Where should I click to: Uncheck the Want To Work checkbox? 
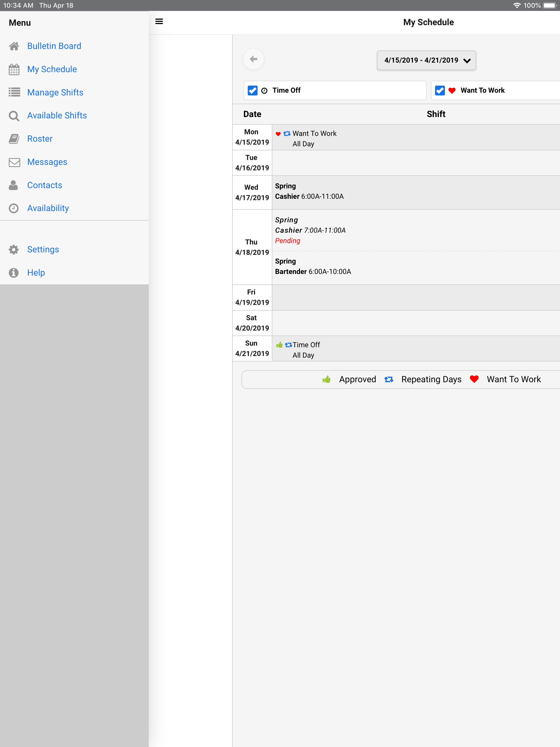(x=440, y=91)
